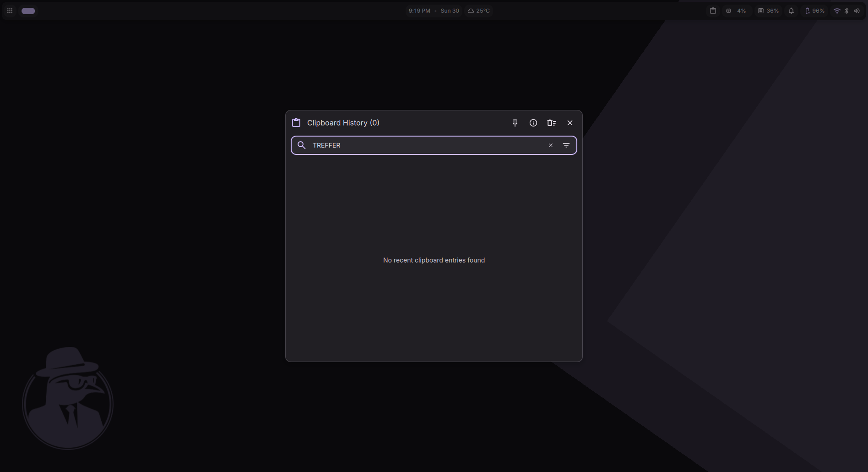Close the Clipboard History dialog
Image resolution: width=868 pixels, height=472 pixels.
click(570, 123)
